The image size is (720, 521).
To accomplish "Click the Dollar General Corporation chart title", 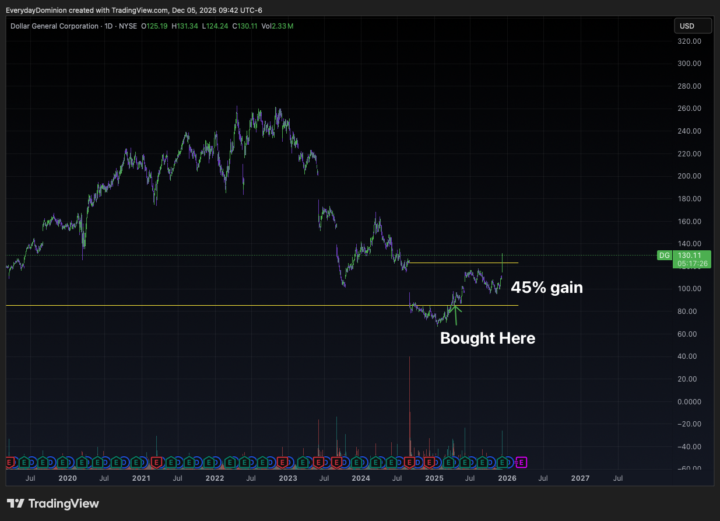I will click(x=54, y=26).
